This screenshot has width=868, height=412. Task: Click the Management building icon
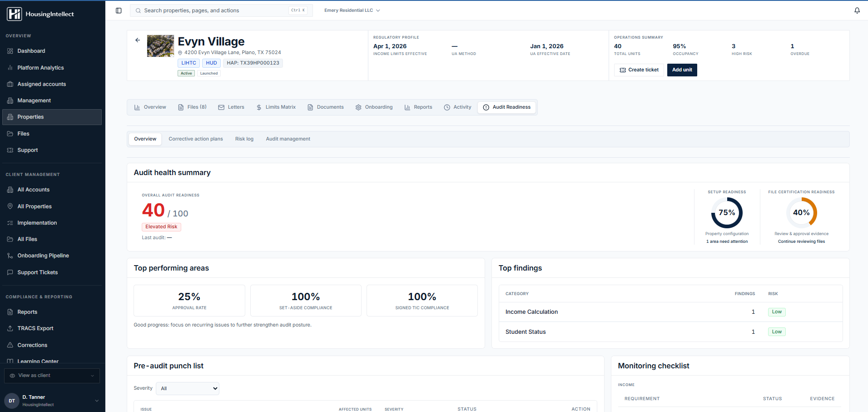pos(10,100)
